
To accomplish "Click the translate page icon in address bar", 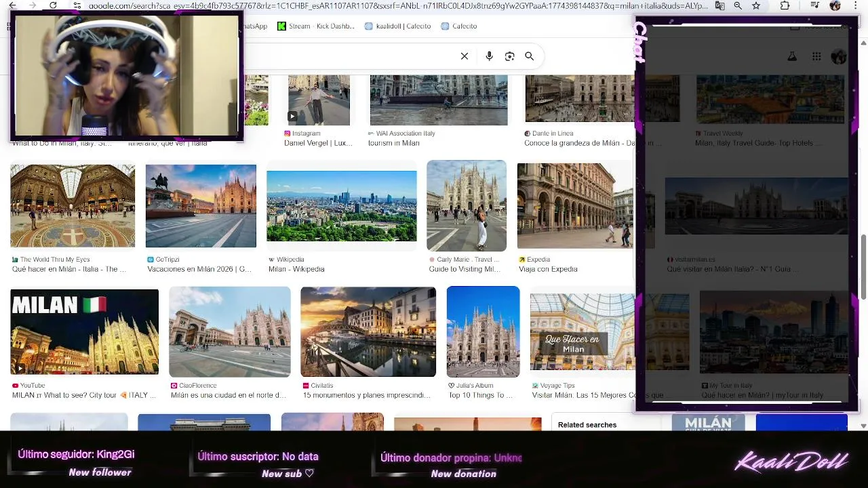I will click(719, 5).
